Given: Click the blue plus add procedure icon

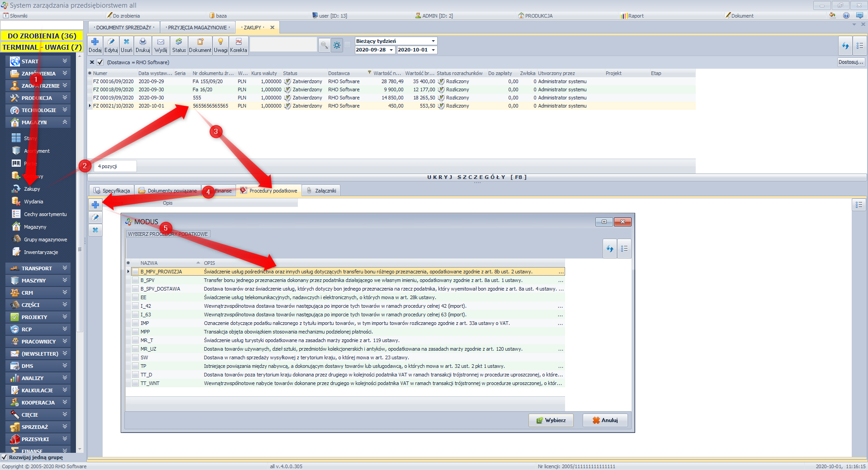Looking at the screenshot, I should pyautogui.click(x=95, y=205).
